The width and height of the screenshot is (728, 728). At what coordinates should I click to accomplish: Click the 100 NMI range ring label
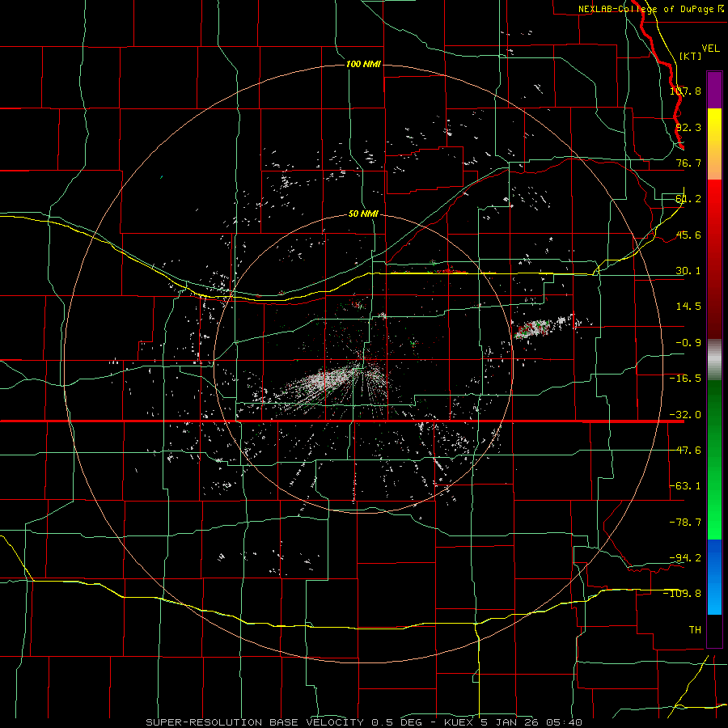[363, 64]
